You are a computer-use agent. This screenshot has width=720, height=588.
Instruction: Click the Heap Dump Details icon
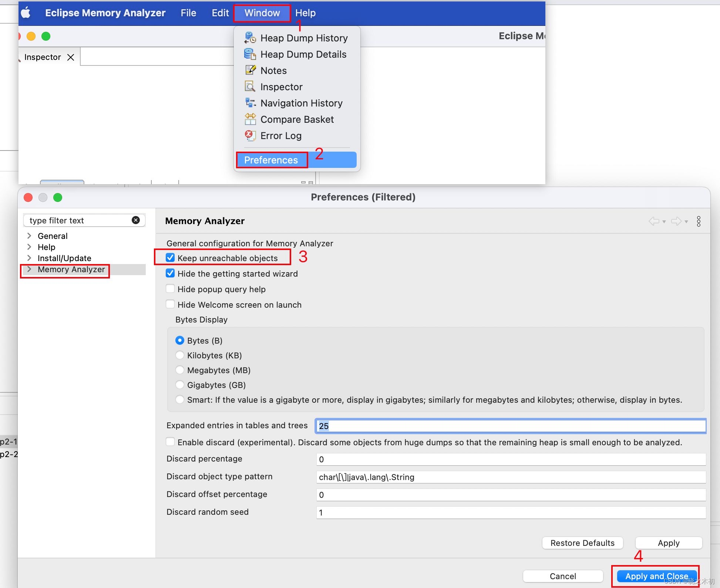point(250,54)
